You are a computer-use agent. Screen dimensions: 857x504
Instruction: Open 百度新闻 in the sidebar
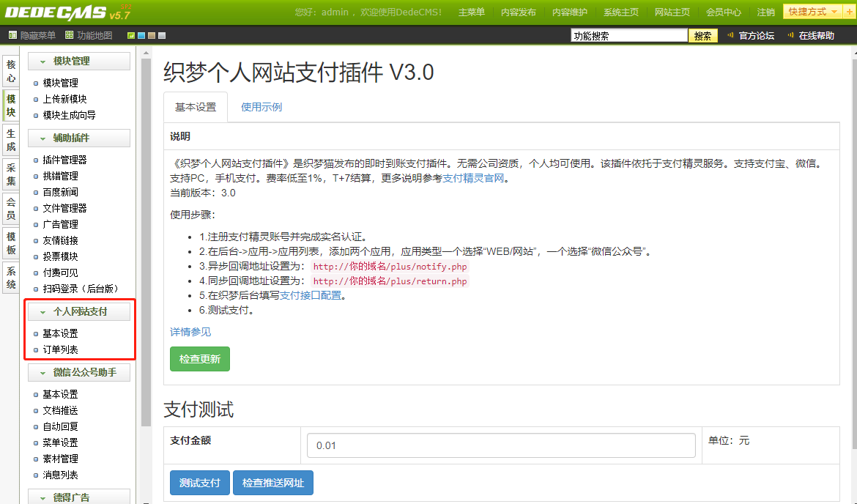pyautogui.click(x=61, y=193)
